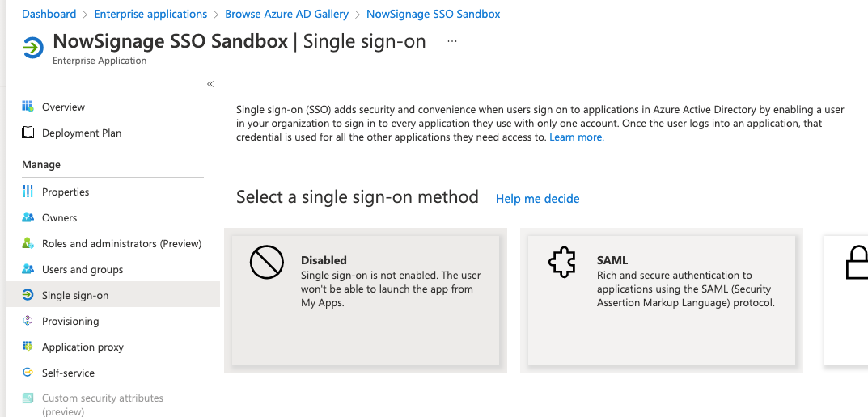Screen dimensions: 868x417
Task: Select the Disabled sign-on method card
Action: [366, 300]
